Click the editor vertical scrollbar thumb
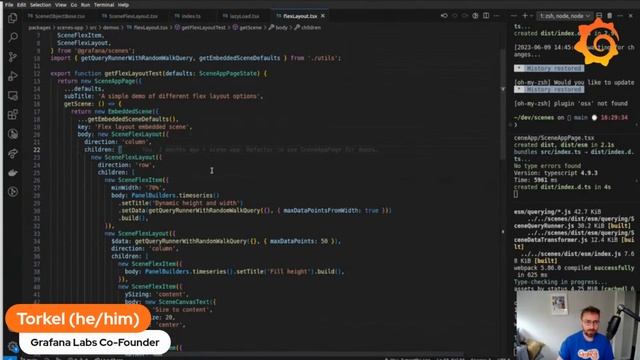 [503, 104]
